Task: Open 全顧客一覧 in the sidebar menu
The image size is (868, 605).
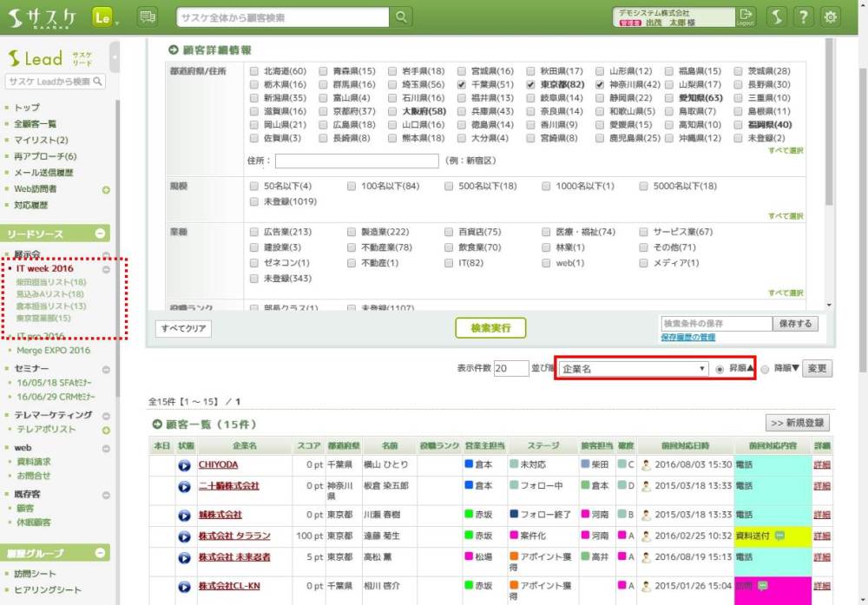Action: point(35,124)
